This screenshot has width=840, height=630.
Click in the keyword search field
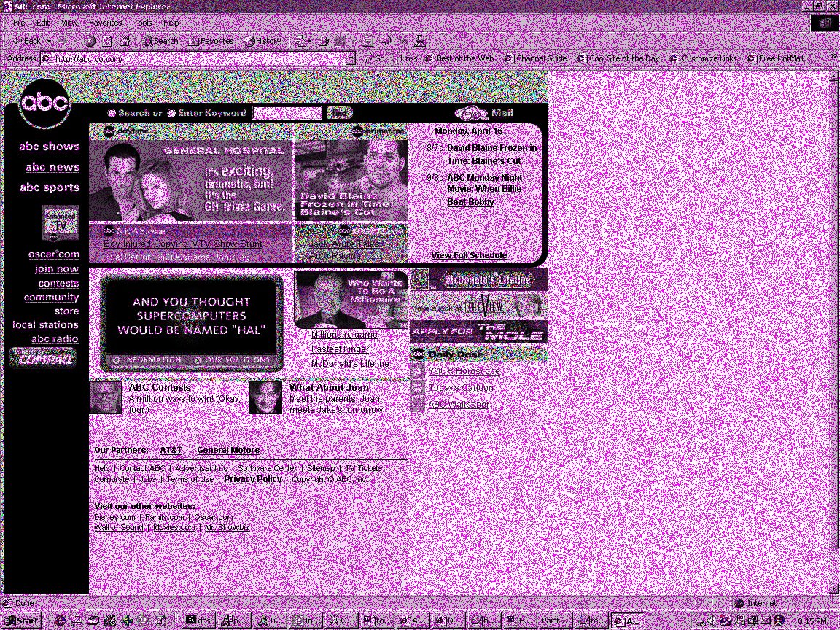click(287, 113)
